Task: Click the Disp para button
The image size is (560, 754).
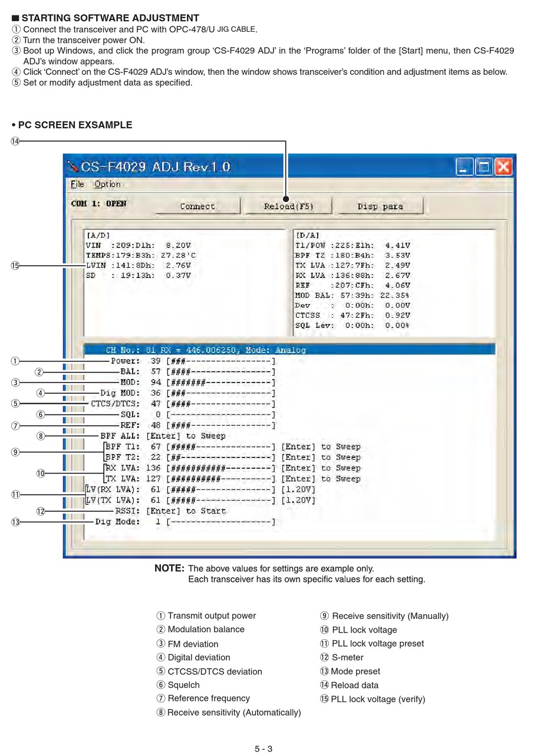Action: pos(380,206)
